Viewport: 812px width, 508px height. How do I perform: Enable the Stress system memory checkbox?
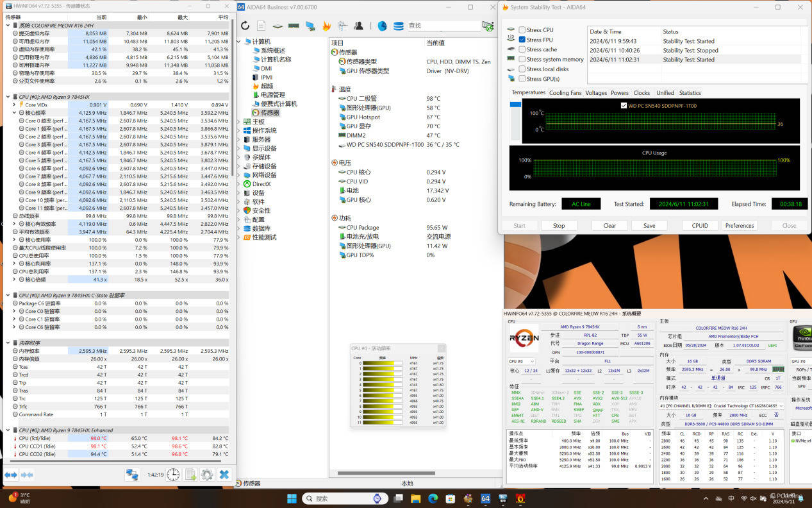coord(522,60)
